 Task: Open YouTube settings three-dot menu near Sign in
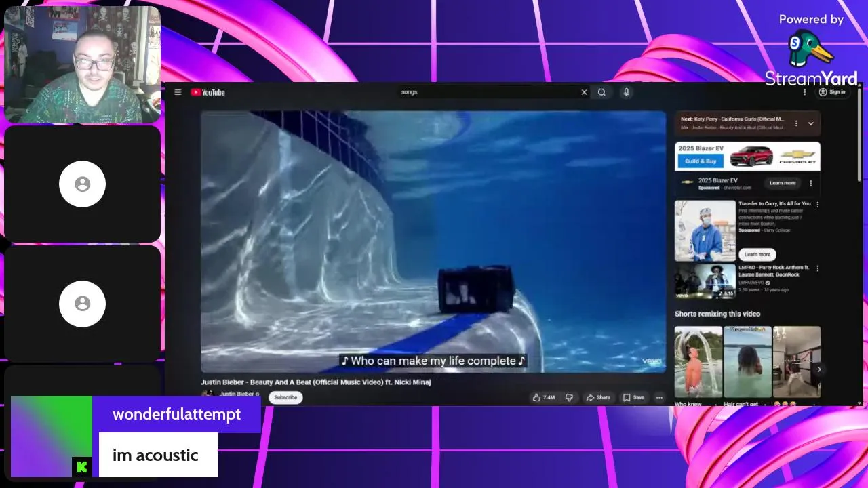coord(805,92)
